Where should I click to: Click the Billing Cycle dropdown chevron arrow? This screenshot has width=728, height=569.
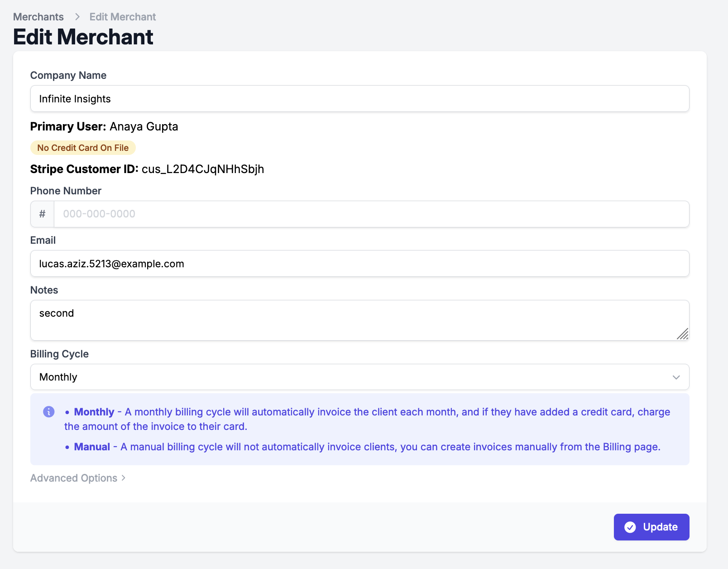tap(676, 377)
